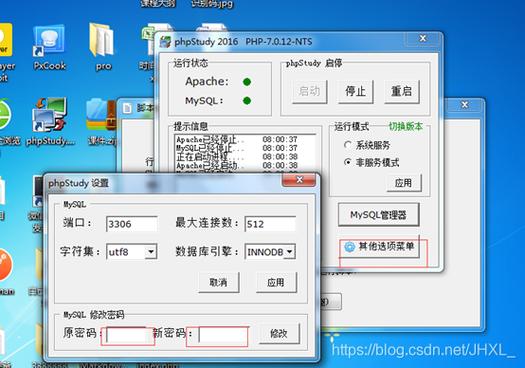This screenshot has width=525, height=368.
Task: Close the phpStudy 设置 dialog
Action: [x=299, y=180]
